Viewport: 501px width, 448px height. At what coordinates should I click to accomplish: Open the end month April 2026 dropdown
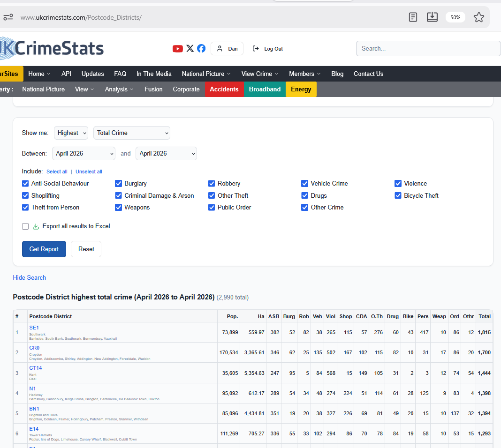tap(166, 154)
